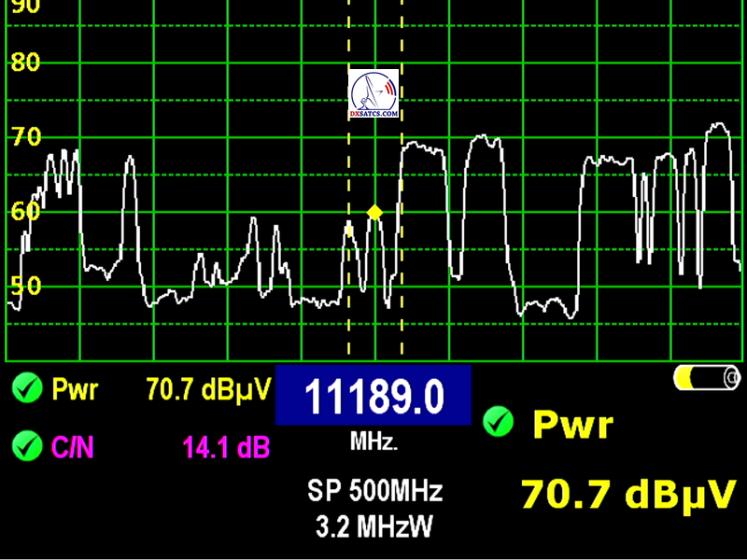Image resolution: width=747 pixels, height=560 pixels.
Task: Click the 50 level axis label
Action: click(24, 286)
